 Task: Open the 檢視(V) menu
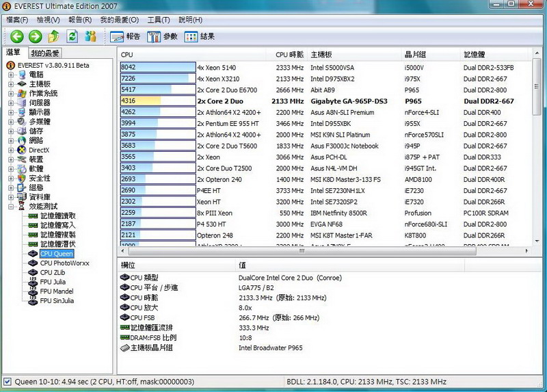pyautogui.click(x=48, y=20)
